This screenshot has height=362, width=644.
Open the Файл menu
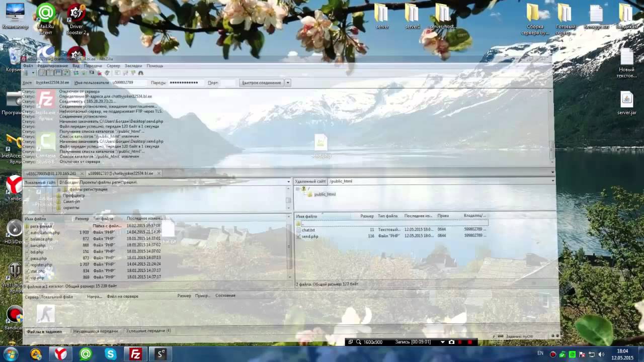(x=28, y=66)
